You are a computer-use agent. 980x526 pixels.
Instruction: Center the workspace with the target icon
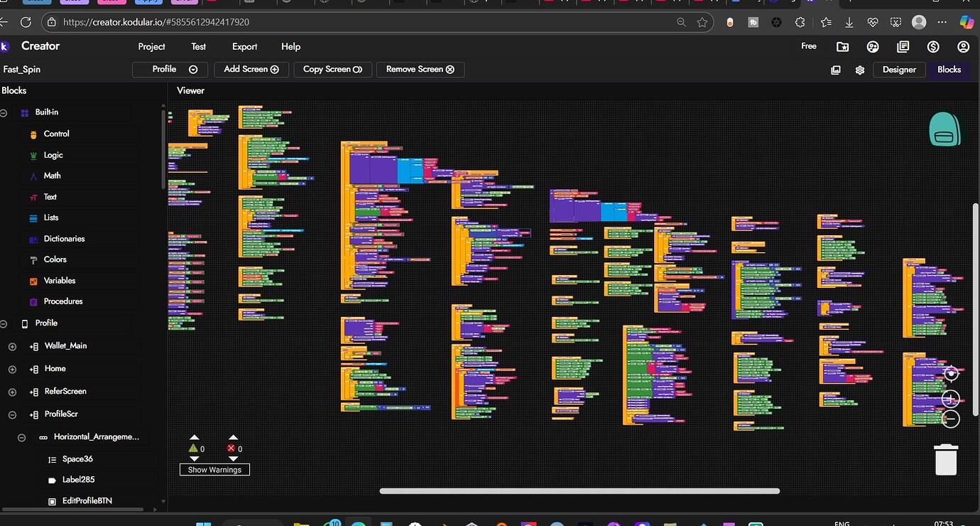coord(951,373)
